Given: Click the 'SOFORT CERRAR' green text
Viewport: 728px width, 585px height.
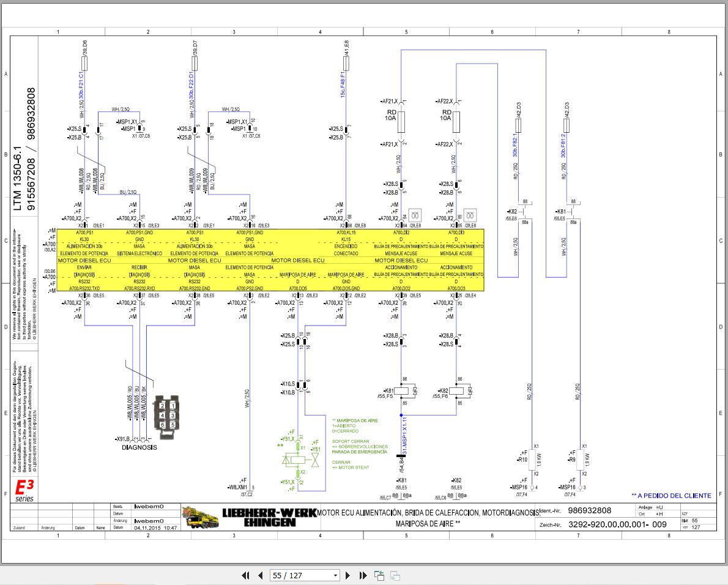Looking at the screenshot, I should point(351,442).
